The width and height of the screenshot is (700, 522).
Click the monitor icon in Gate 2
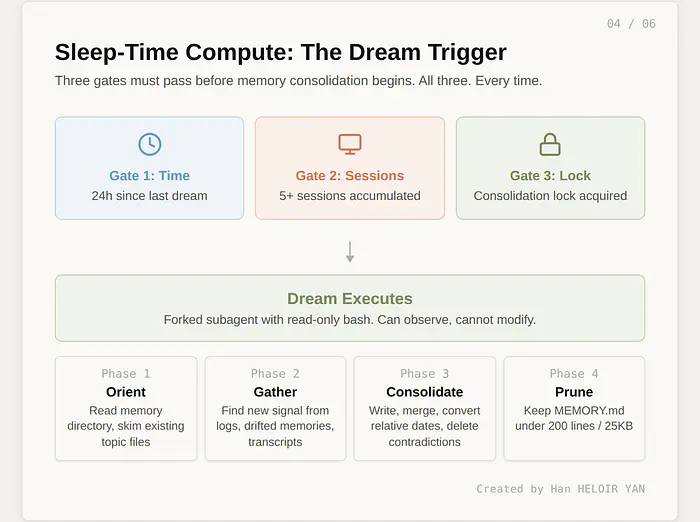(349, 144)
